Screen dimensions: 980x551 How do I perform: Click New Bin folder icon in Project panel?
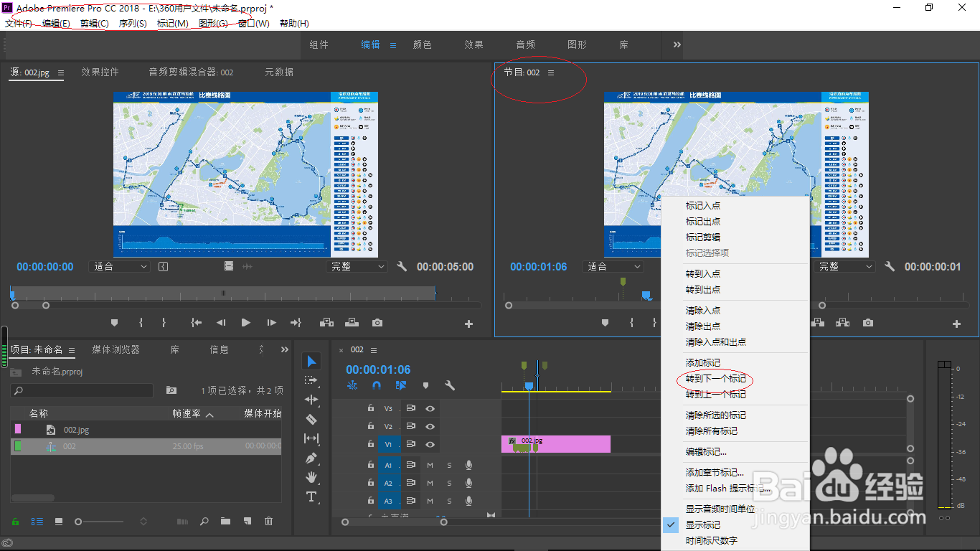click(225, 522)
